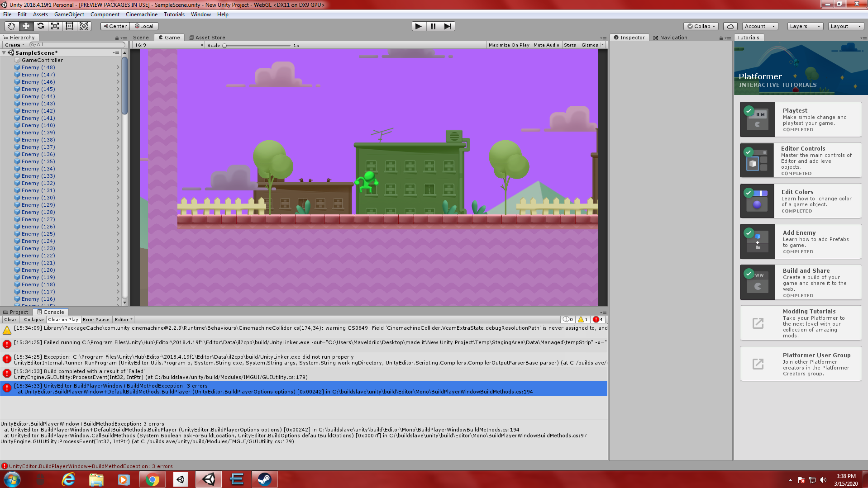
Task: Select the Move tool
Action: pyautogui.click(x=26, y=26)
